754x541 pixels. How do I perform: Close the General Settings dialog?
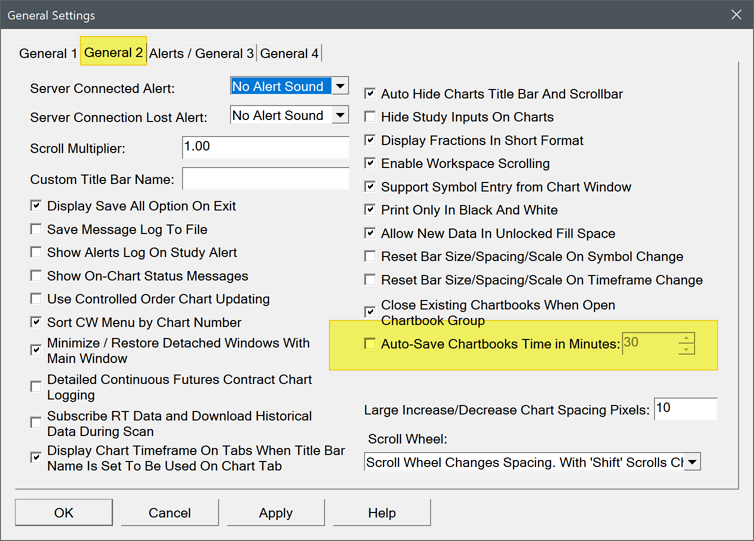[736, 15]
